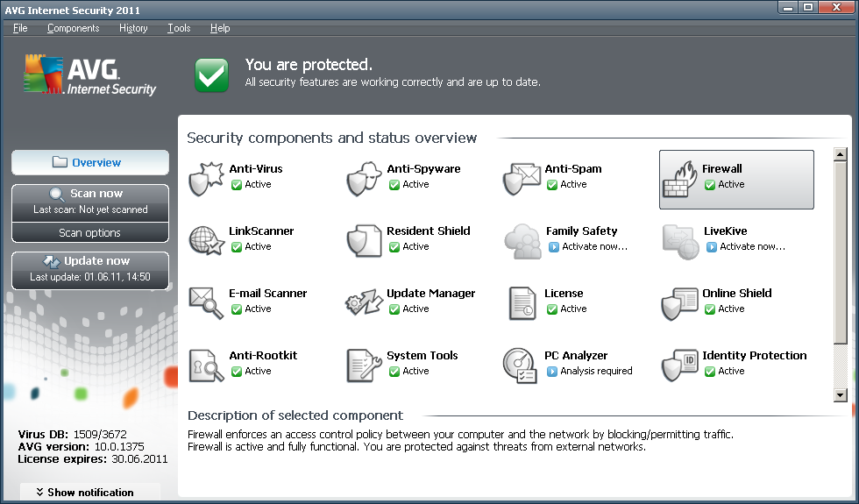Click the scrollbar down arrow
Screen dimensions: 859x504
841,395
